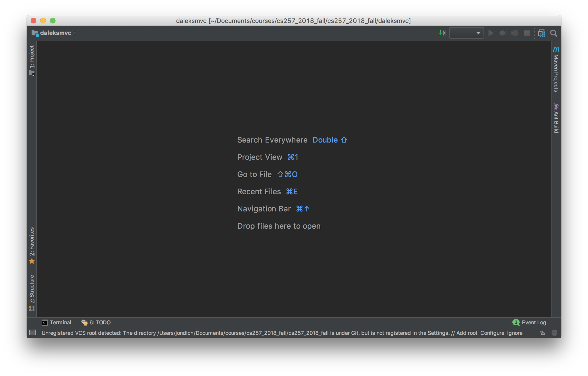Click the Stop square icon
588x376 pixels.
click(x=527, y=33)
